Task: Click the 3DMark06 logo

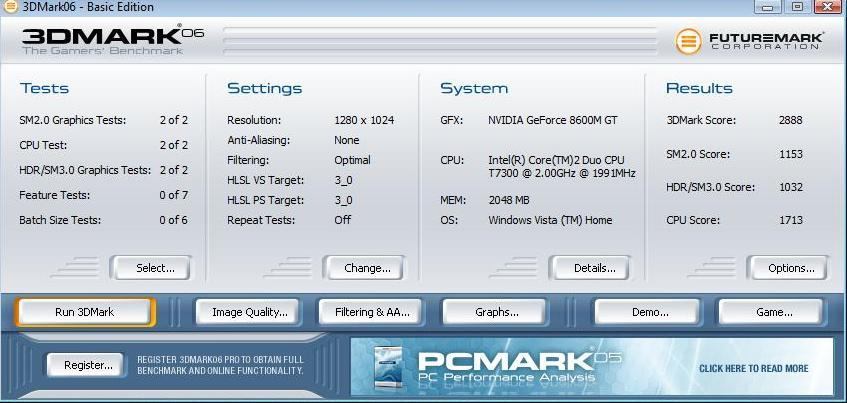Action: (x=112, y=39)
